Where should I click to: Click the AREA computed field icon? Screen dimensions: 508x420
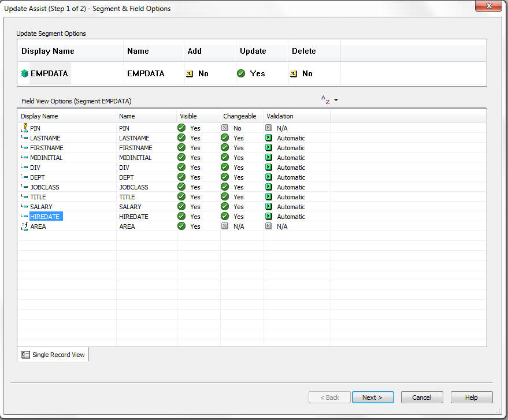click(24, 226)
